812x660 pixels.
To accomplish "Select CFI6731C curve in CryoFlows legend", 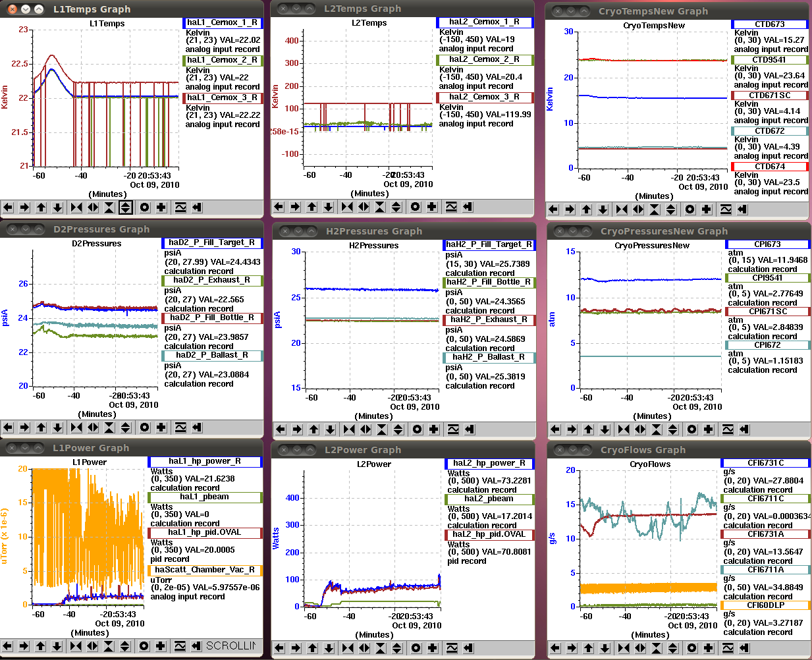I will tap(765, 463).
